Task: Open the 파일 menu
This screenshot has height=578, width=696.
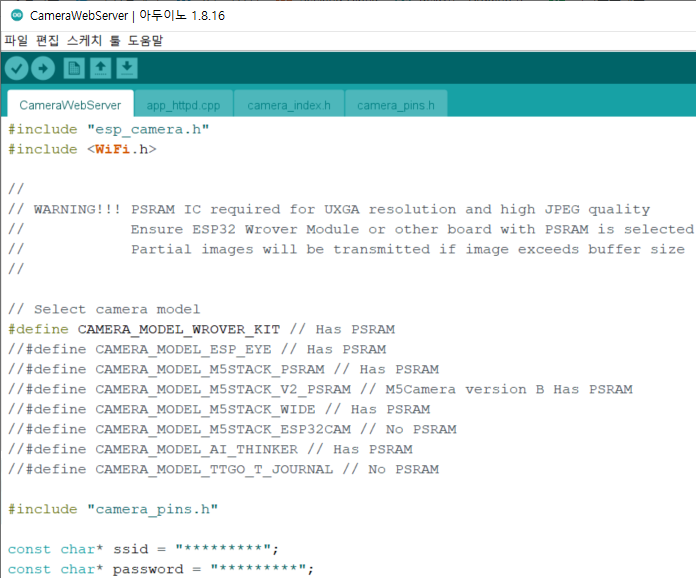Action: click(x=16, y=41)
